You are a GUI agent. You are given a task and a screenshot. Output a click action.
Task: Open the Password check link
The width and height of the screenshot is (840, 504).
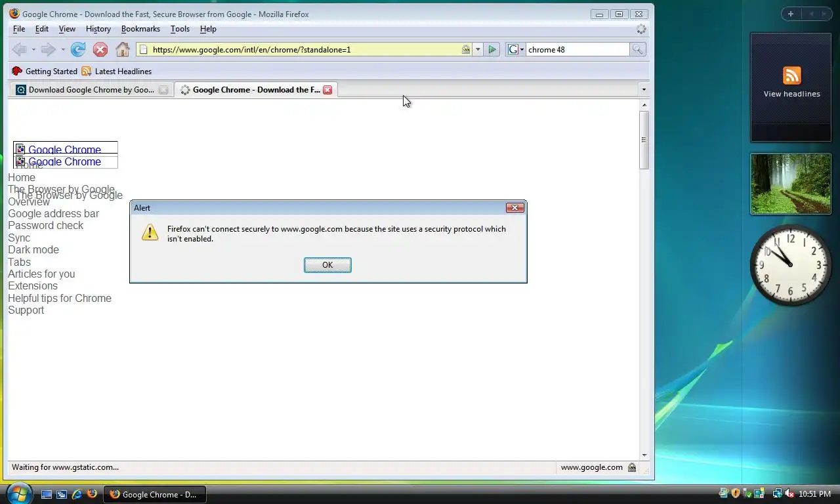[x=45, y=225]
